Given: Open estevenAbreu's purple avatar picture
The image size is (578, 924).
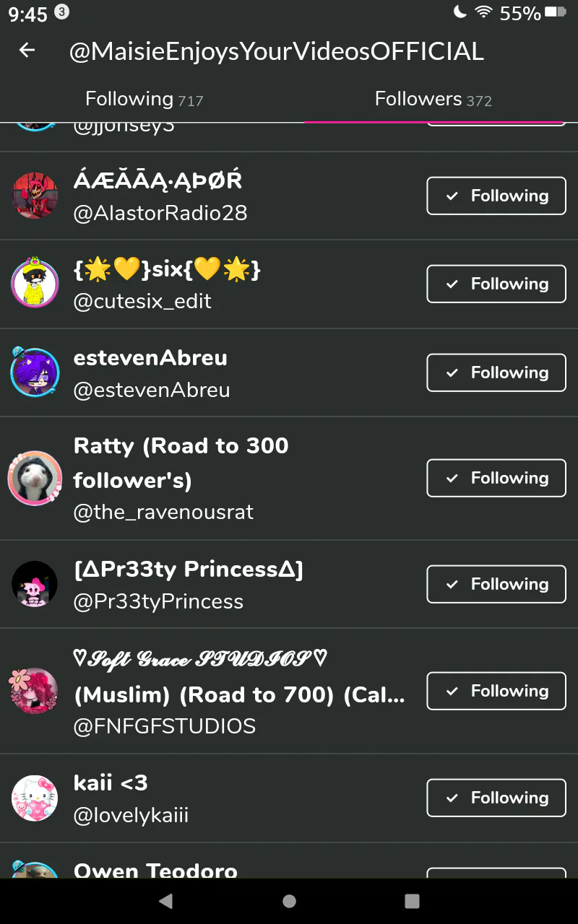Looking at the screenshot, I should click(35, 372).
